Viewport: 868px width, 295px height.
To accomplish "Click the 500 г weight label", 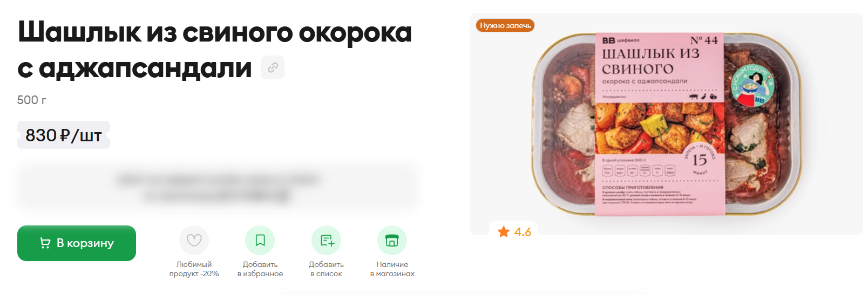I will [31, 100].
